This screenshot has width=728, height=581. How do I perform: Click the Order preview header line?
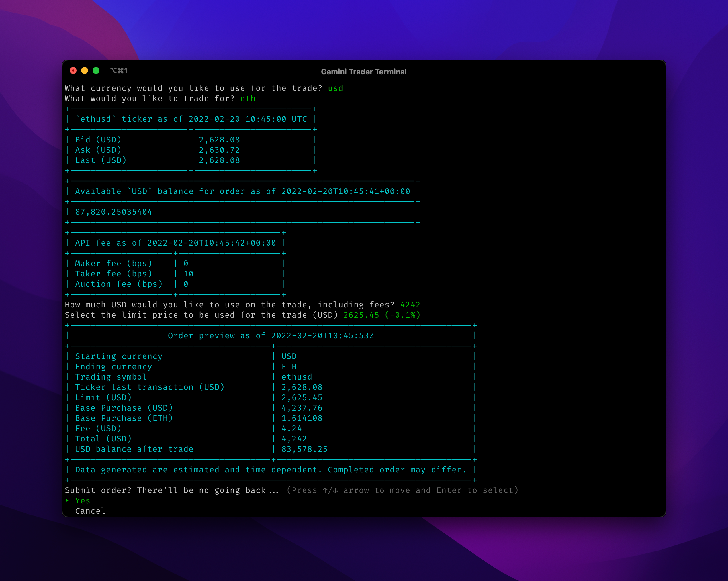tap(271, 336)
